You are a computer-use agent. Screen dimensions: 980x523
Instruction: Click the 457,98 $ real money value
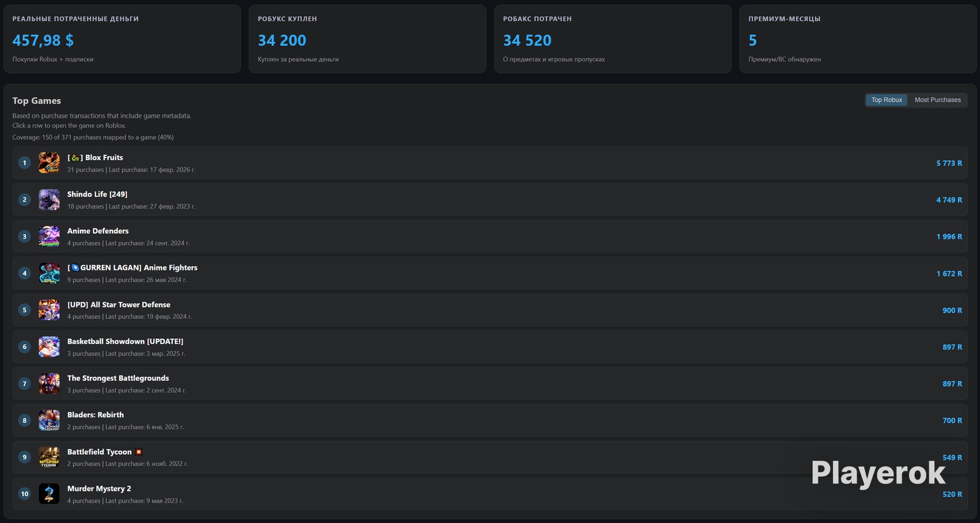tap(43, 40)
